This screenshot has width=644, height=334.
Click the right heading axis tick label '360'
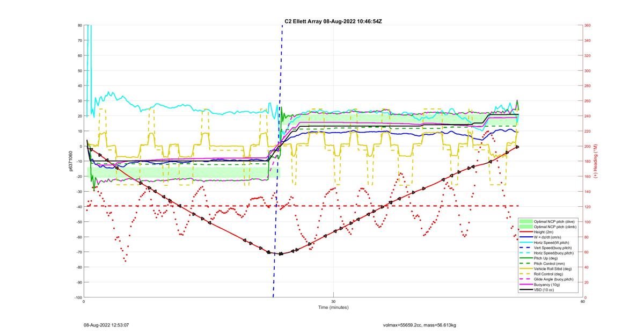click(x=588, y=25)
